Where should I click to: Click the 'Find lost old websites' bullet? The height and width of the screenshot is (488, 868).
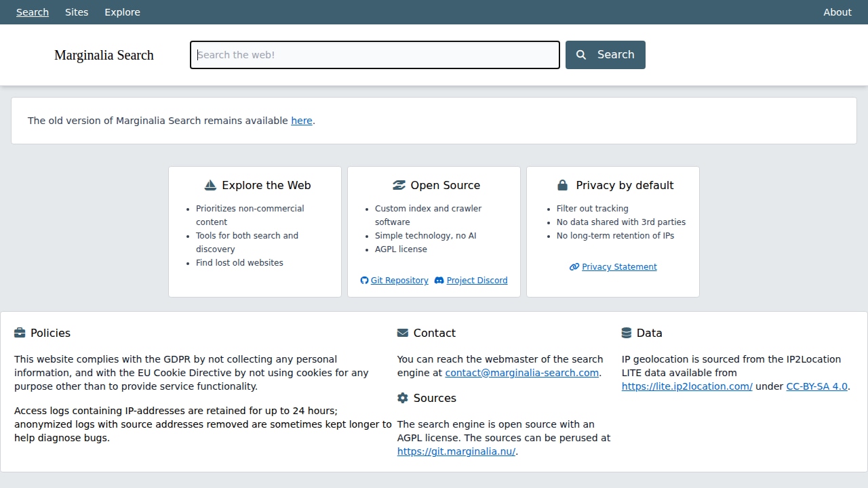pyautogui.click(x=239, y=263)
